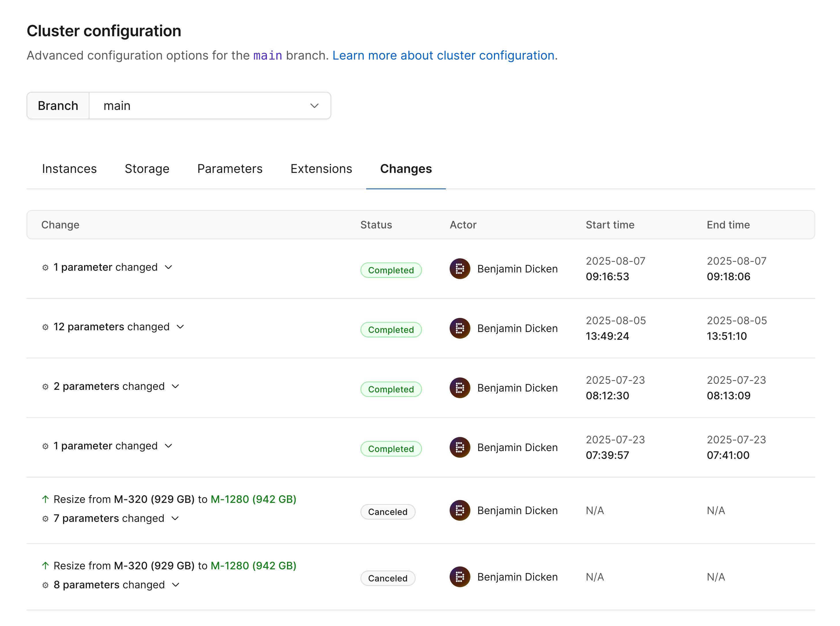This screenshot has height=626, width=840.
Task: Expand the 7 parameters changed chevron
Action: pyautogui.click(x=175, y=518)
